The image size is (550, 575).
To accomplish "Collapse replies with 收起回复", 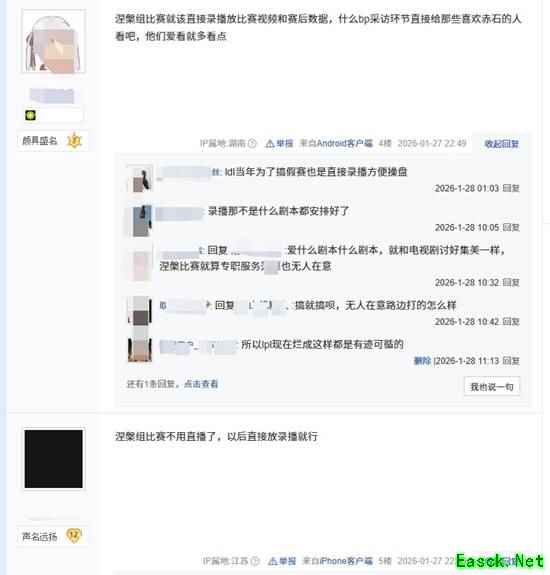I will tap(501, 144).
